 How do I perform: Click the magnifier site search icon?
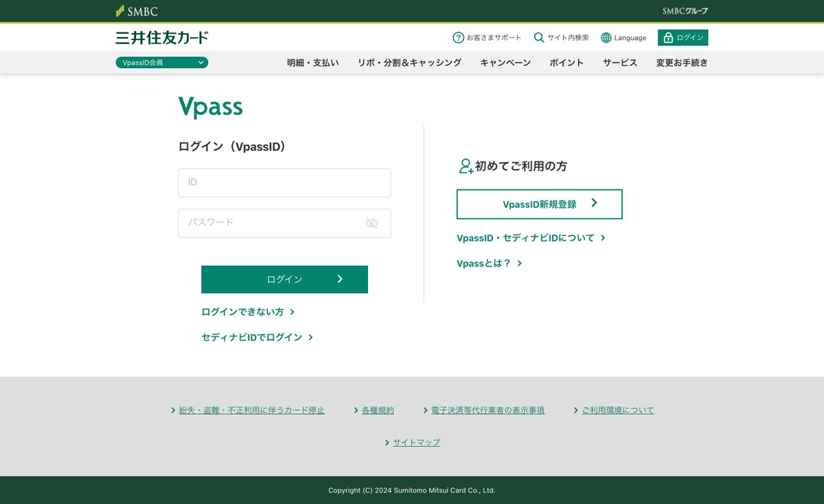click(539, 38)
